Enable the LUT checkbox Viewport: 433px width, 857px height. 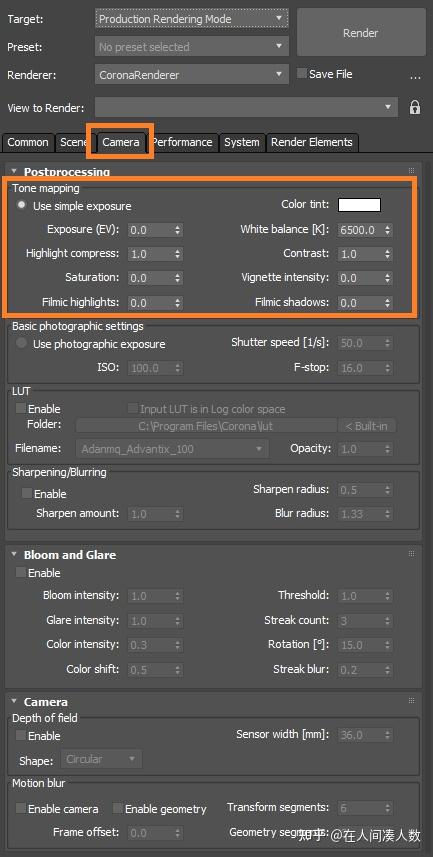point(21,408)
